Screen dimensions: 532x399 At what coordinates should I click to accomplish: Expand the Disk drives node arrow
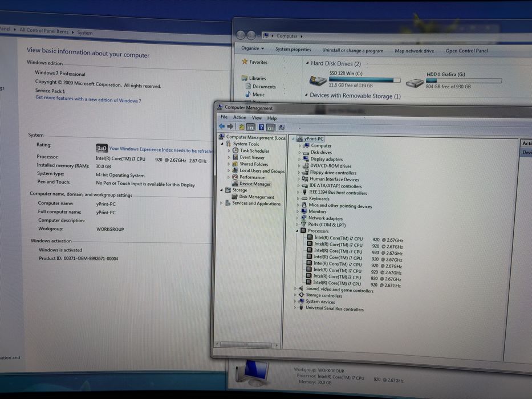point(299,152)
